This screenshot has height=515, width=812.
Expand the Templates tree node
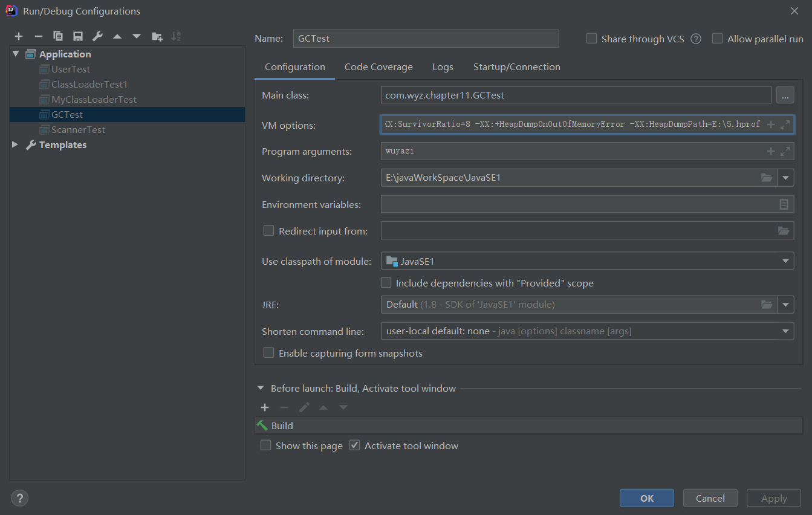(15, 144)
